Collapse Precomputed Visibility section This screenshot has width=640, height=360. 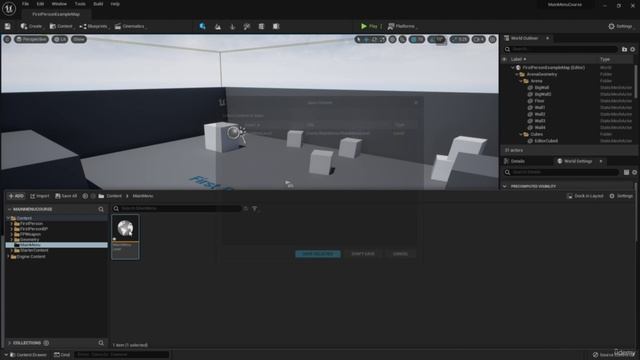point(505,186)
